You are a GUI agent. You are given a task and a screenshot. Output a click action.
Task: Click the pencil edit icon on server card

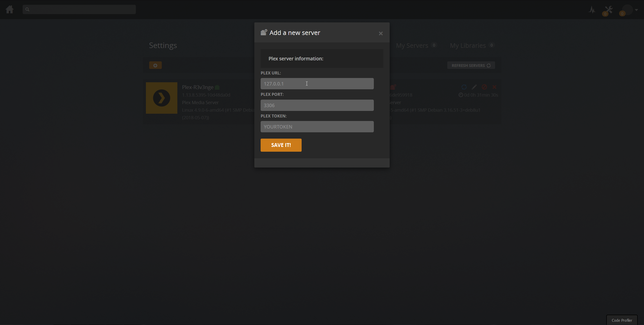(474, 87)
